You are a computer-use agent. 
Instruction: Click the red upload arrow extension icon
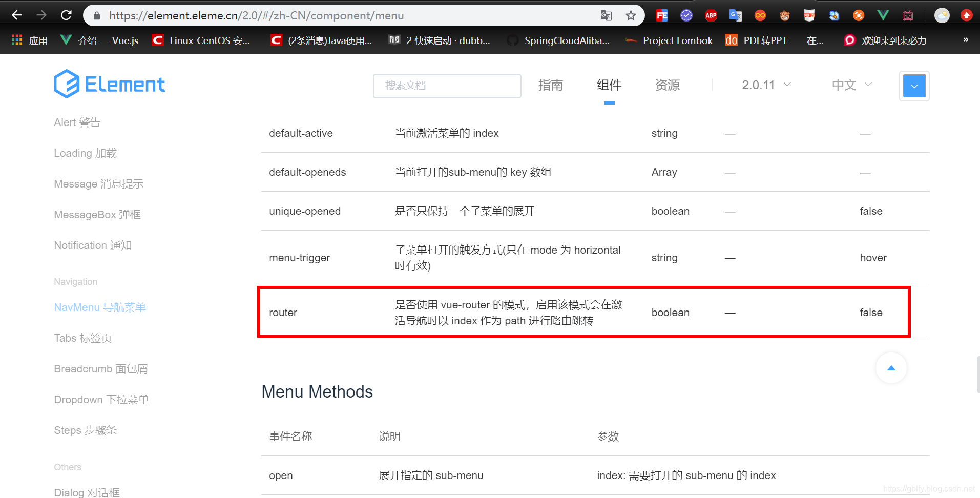(967, 15)
